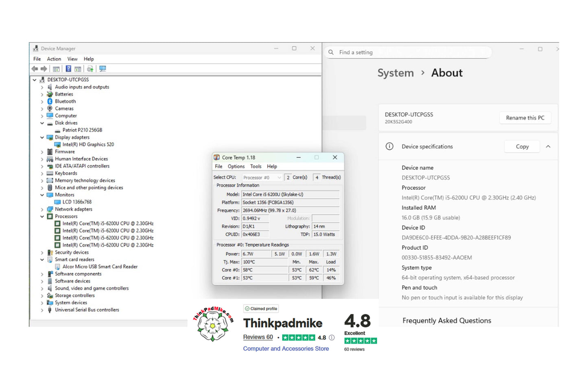Click the System breadcrumb in Settings

(395, 73)
